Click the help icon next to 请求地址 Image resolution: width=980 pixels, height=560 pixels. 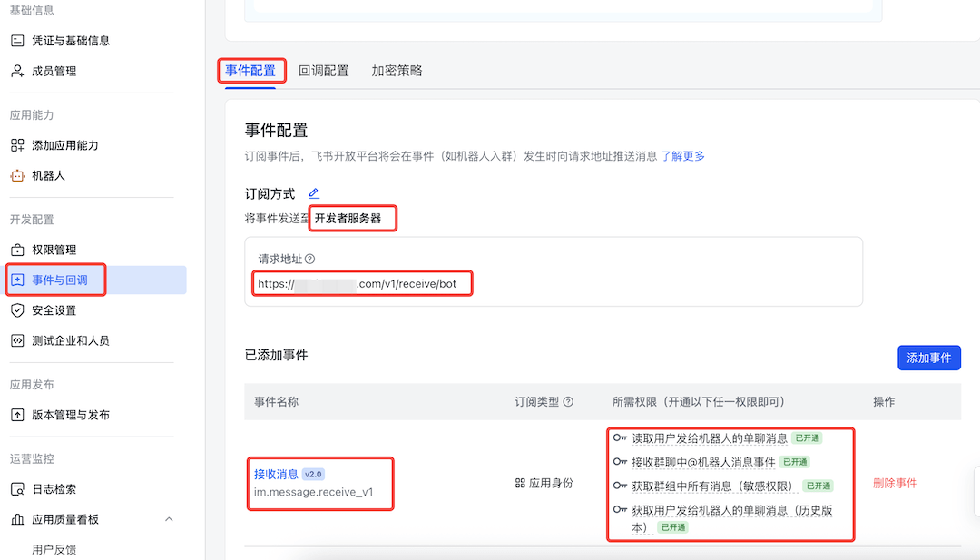[x=310, y=259]
